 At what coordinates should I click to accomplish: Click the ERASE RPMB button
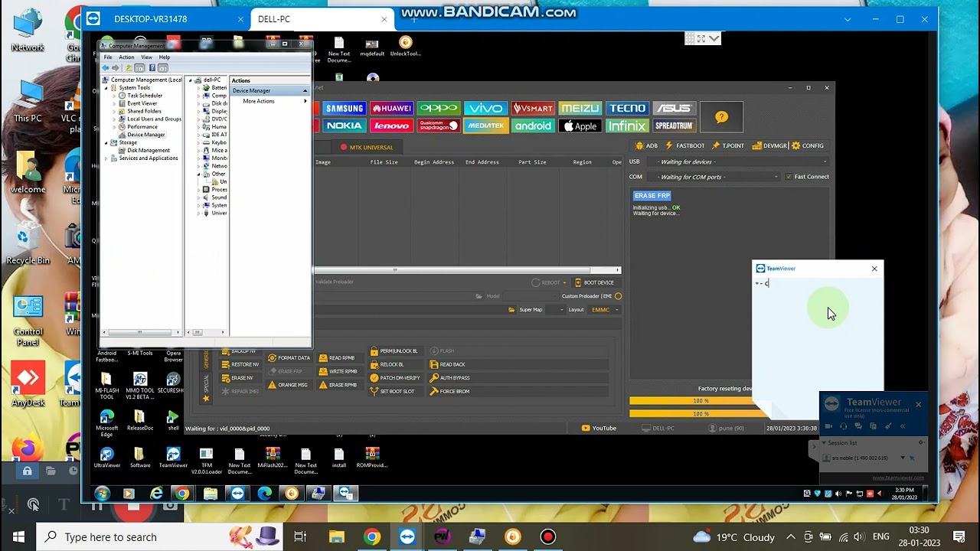(x=338, y=385)
